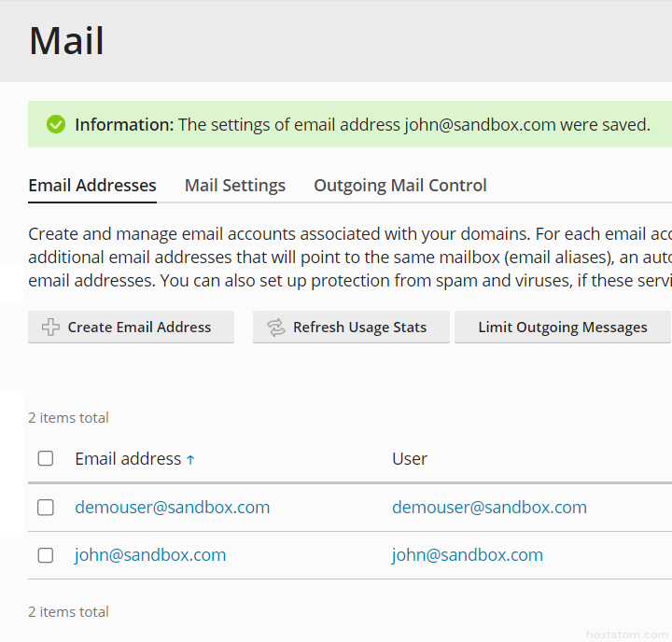Screen dimensions: 672x642
Task: Open the demouser@sandbox.com user link
Action: [489, 508]
